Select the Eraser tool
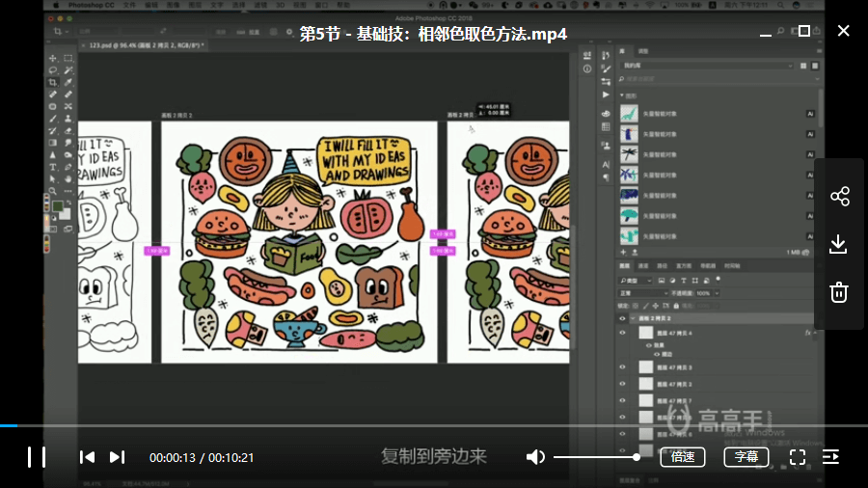This screenshot has height=488, width=868. tap(68, 130)
